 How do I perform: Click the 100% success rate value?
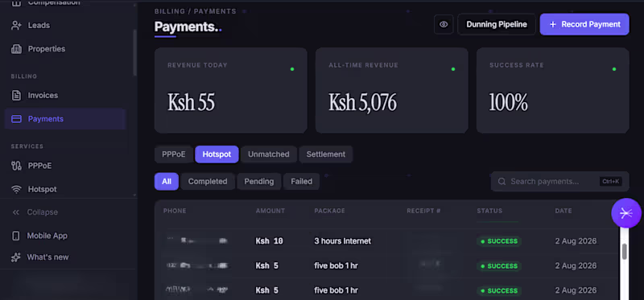(x=509, y=103)
